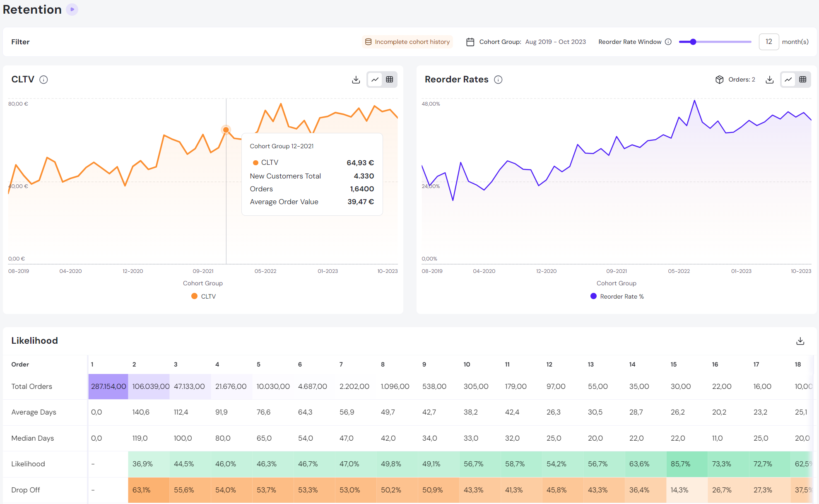Download the Reorder Rates data
The height and width of the screenshot is (504, 819).
(x=769, y=80)
